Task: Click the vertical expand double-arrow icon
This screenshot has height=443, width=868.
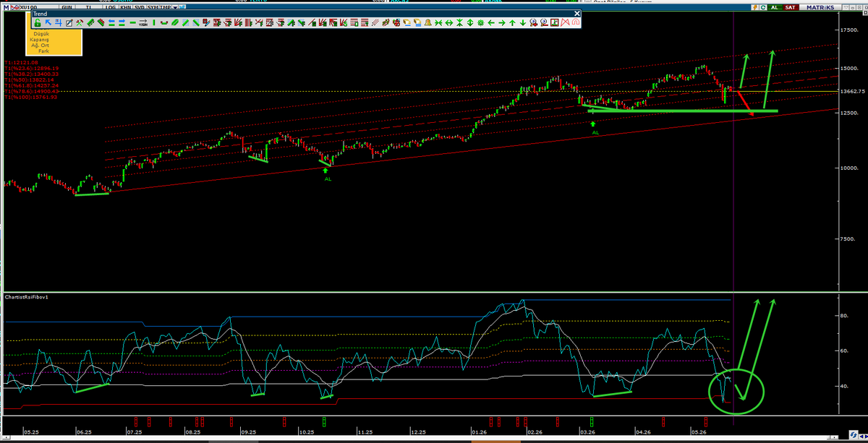Action: 470,23
